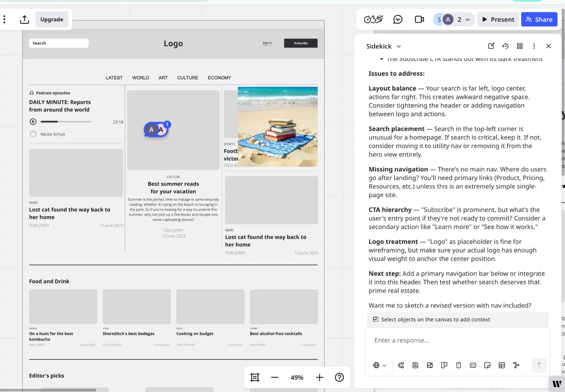Attach an image in the response composer
Screen dimensions: 565x392
tap(430, 365)
